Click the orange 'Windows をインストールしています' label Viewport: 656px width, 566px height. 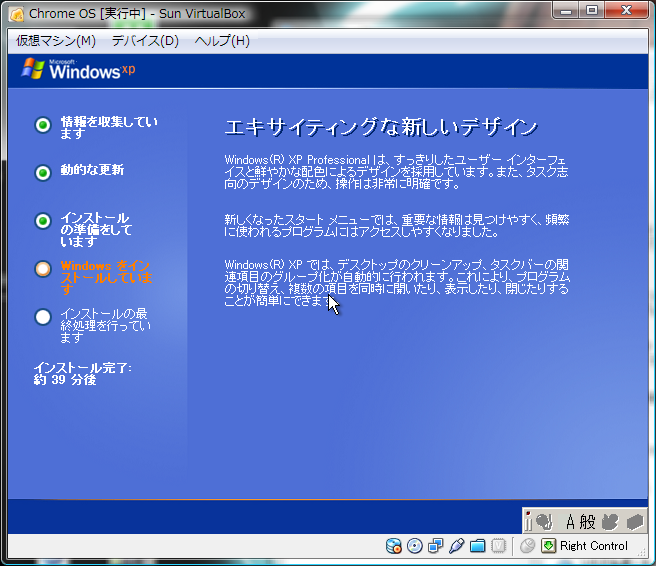[106, 278]
